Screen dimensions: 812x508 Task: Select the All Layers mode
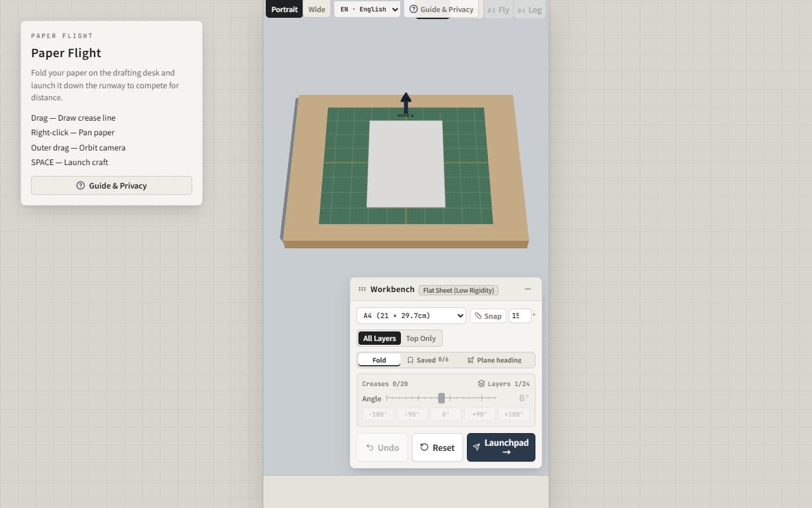pyautogui.click(x=379, y=338)
